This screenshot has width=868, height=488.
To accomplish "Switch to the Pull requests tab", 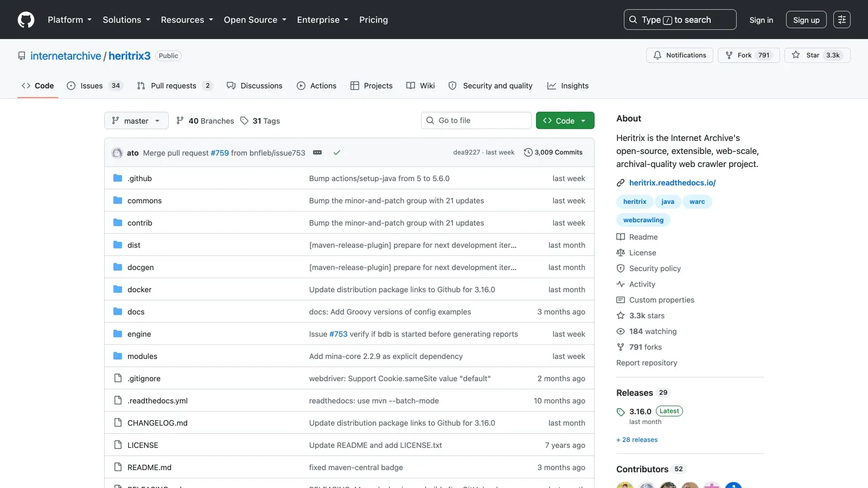I will coord(175,86).
